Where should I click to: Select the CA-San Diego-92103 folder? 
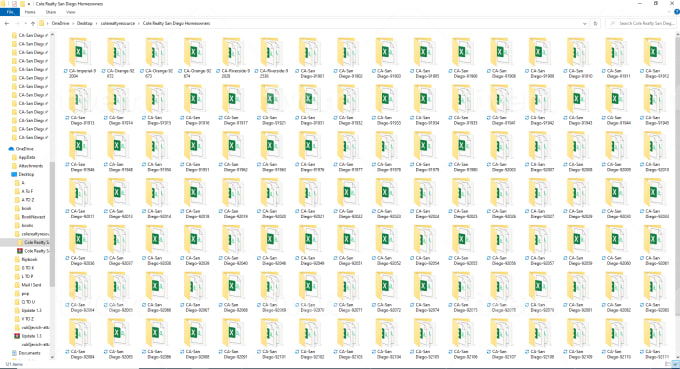coord(349,340)
